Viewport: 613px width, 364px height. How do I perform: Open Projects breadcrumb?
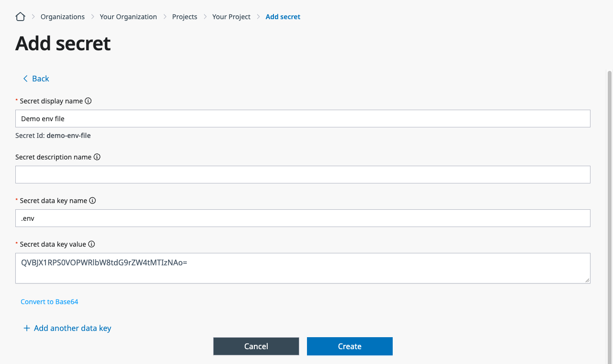(185, 17)
